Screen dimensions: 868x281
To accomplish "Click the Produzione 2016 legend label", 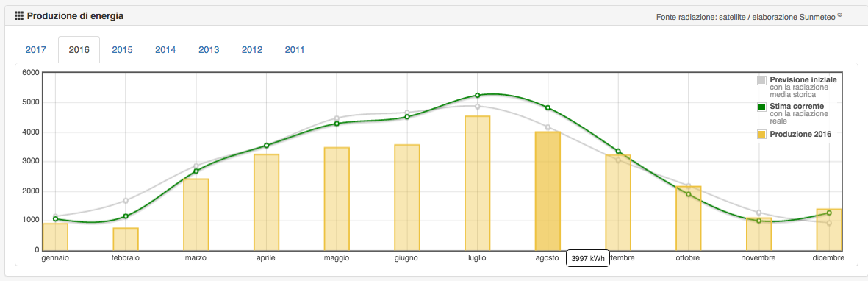I will [800, 134].
